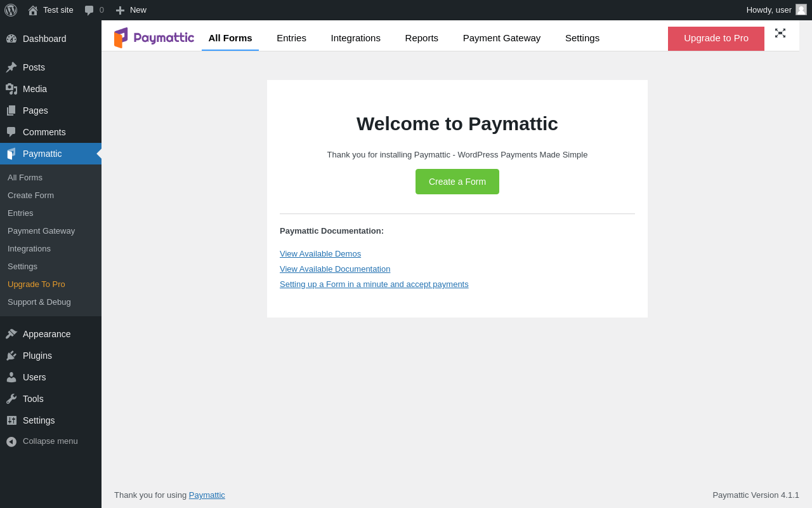
Task: Click the Pages icon in sidebar
Action: pyautogui.click(x=11, y=110)
